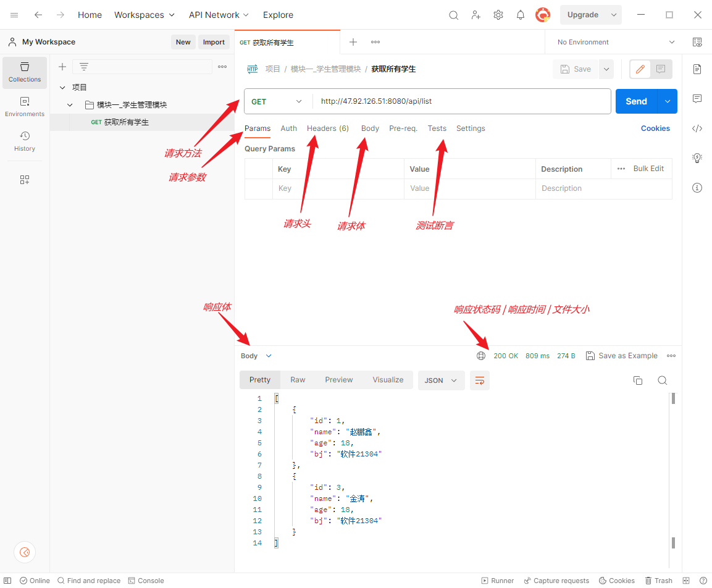Click the Import button
The height and width of the screenshot is (588, 712).
(214, 42)
